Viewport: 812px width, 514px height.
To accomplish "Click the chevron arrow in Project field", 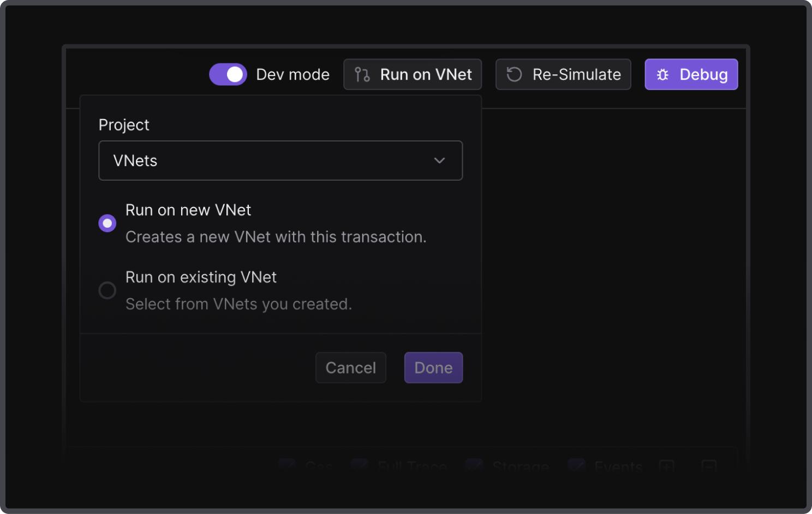I will 439,161.
